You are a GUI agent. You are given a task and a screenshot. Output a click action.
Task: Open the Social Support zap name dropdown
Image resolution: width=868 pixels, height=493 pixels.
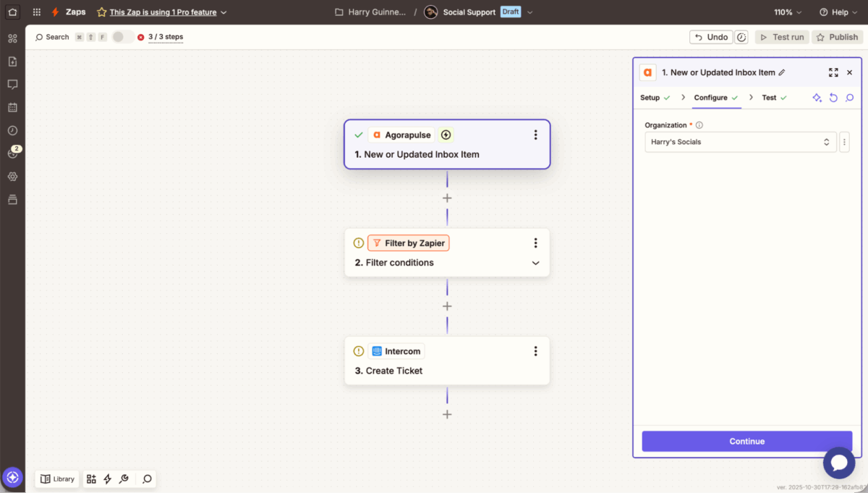529,12
